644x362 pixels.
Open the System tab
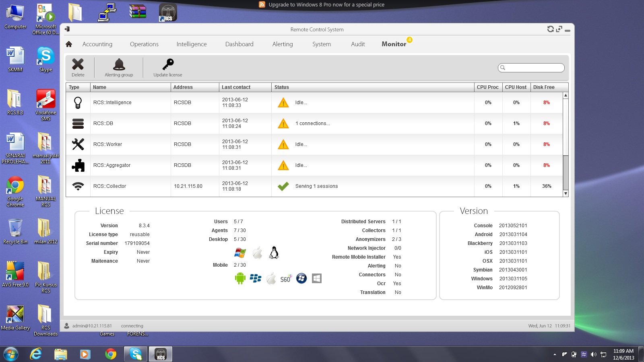pos(322,44)
